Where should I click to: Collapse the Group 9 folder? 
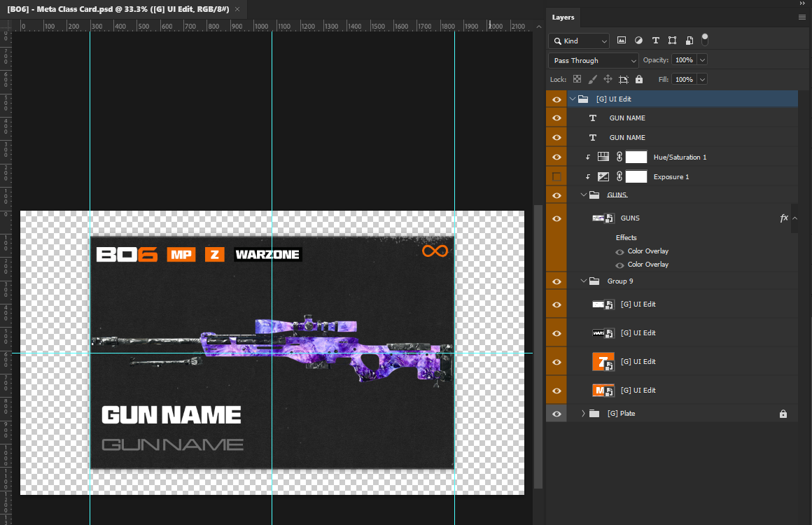(x=583, y=281)
